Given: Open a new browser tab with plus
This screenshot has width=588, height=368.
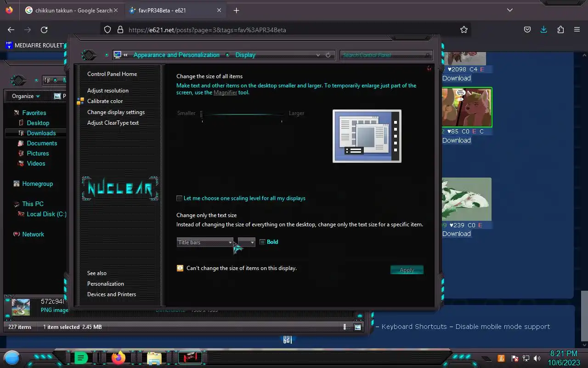Looking at the screenshot, I should coord(236,10).
